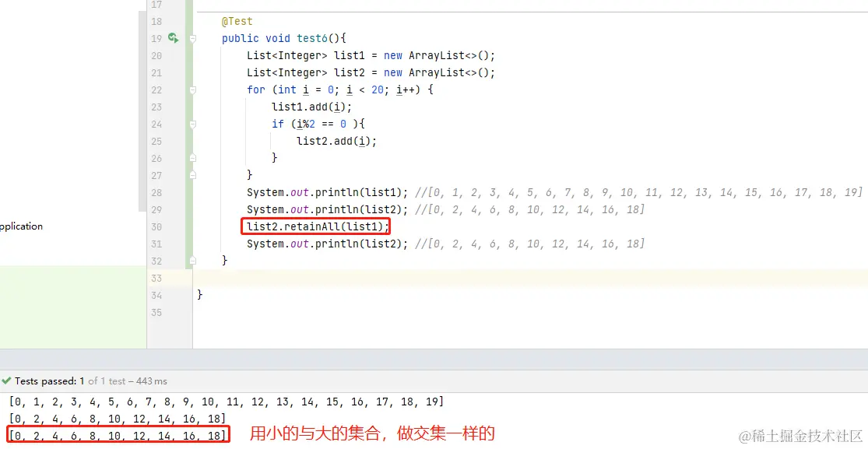Click the for loop header line
The height and width of the screenshot is (449, 868).
(340, 89)
